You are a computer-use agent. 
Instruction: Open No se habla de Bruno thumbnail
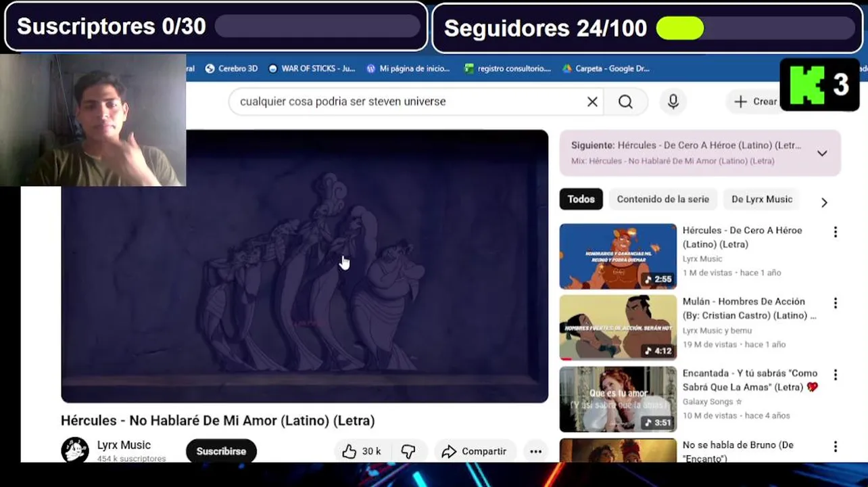tap(618, 450)
